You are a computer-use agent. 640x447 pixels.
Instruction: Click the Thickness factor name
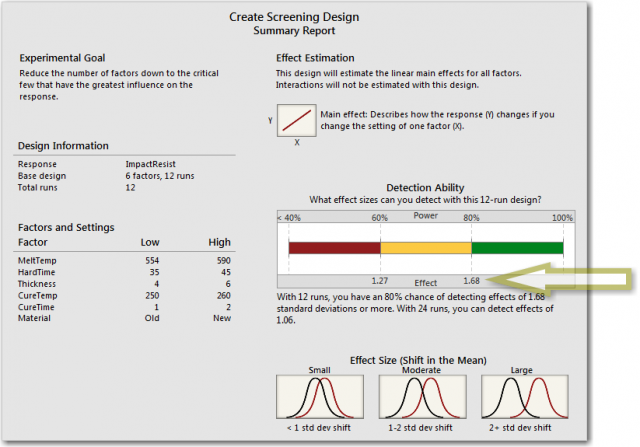(38, 284)
